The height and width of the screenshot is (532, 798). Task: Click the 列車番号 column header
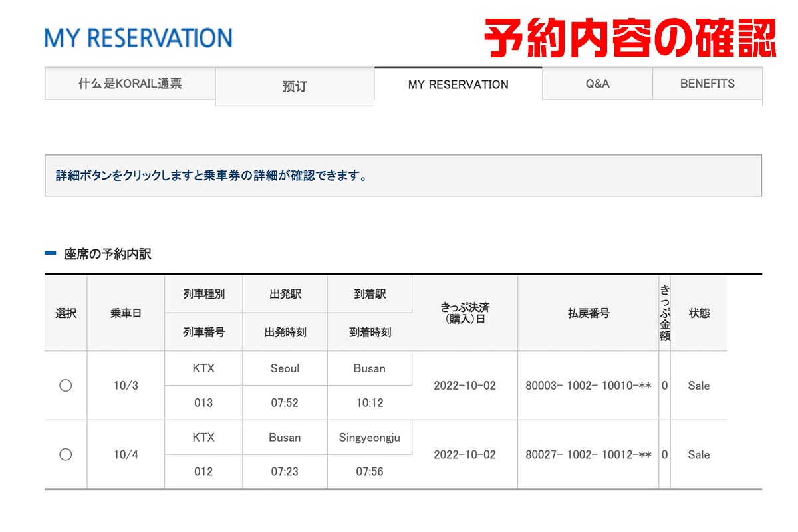(203, 332)
